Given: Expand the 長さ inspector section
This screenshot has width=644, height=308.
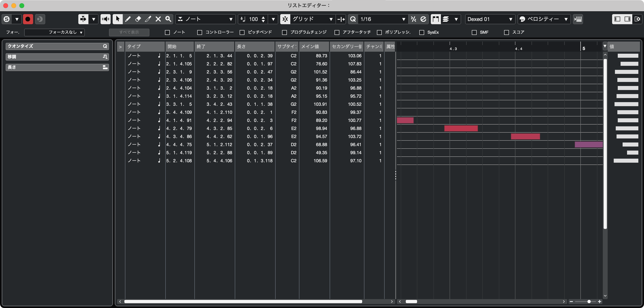Looking at the screenshot, I should (57, 67).
